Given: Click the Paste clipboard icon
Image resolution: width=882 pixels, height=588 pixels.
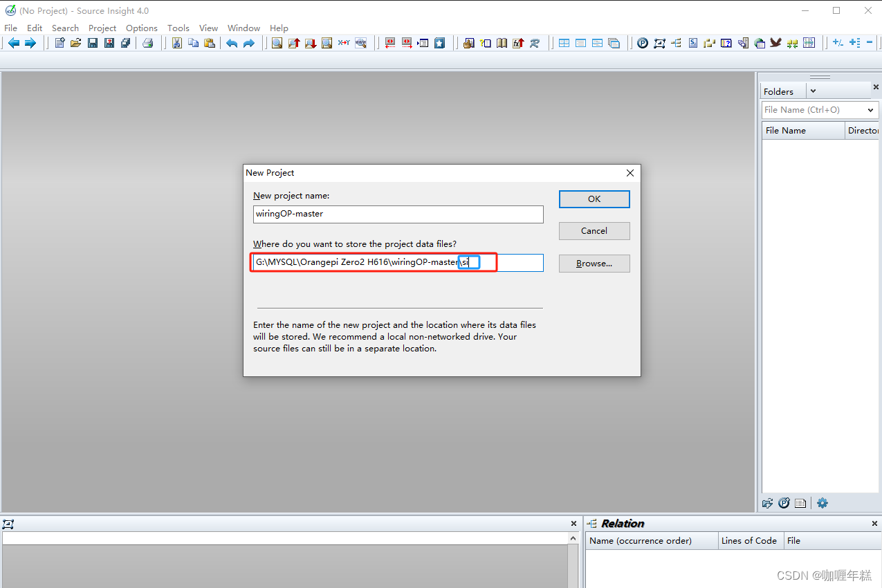Looking at the screenshot, I should tap(209, 43).
